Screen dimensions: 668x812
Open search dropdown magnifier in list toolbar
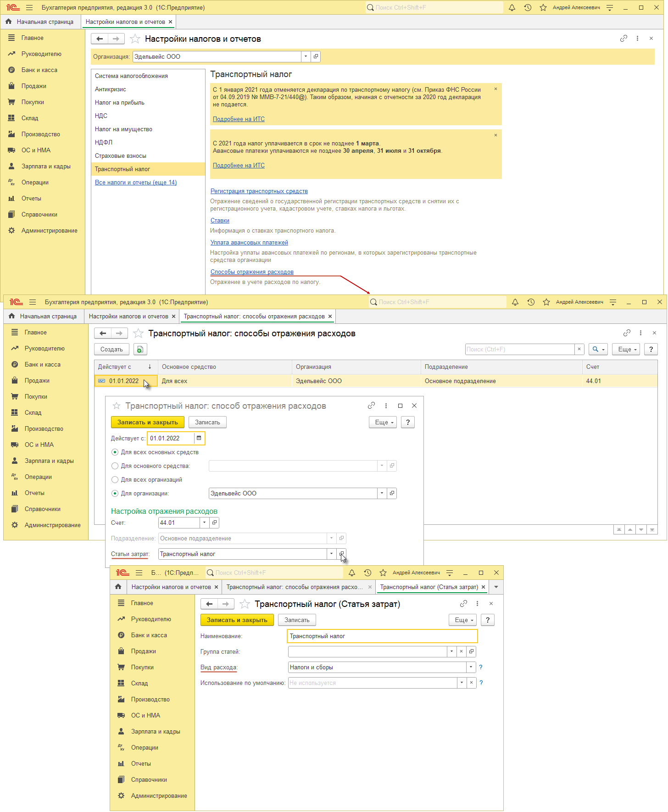pyautogui.click(x=598, y=349)
